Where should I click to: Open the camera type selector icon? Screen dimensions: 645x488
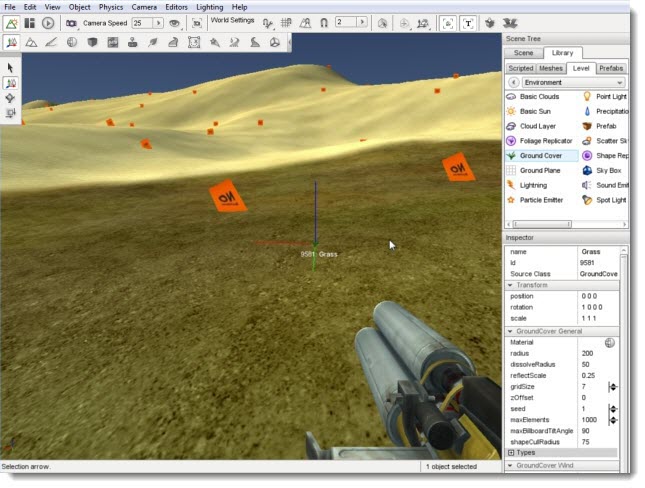72,23
